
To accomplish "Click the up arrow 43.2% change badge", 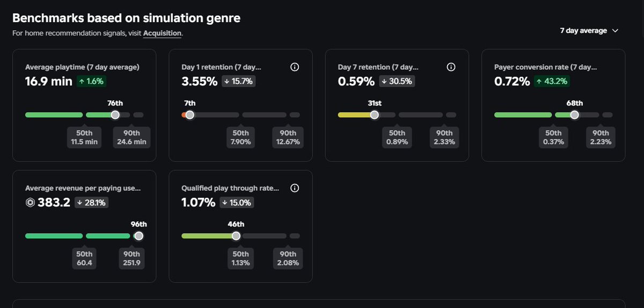I will (552, 82).
